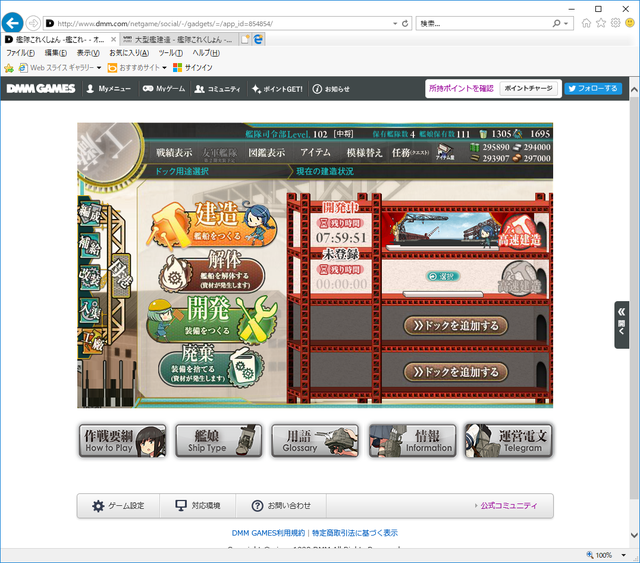The image size is (640, 563).
Task: Click the アイテム屋 shop icon
Action: pyautogui.click(x=445, y=152)
